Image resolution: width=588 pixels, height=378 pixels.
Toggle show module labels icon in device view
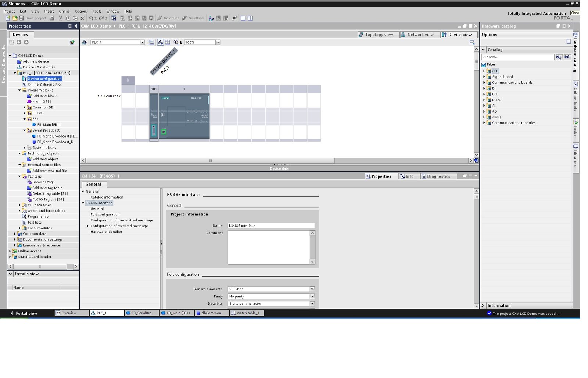pyautogui.click(x=160, y=42)
